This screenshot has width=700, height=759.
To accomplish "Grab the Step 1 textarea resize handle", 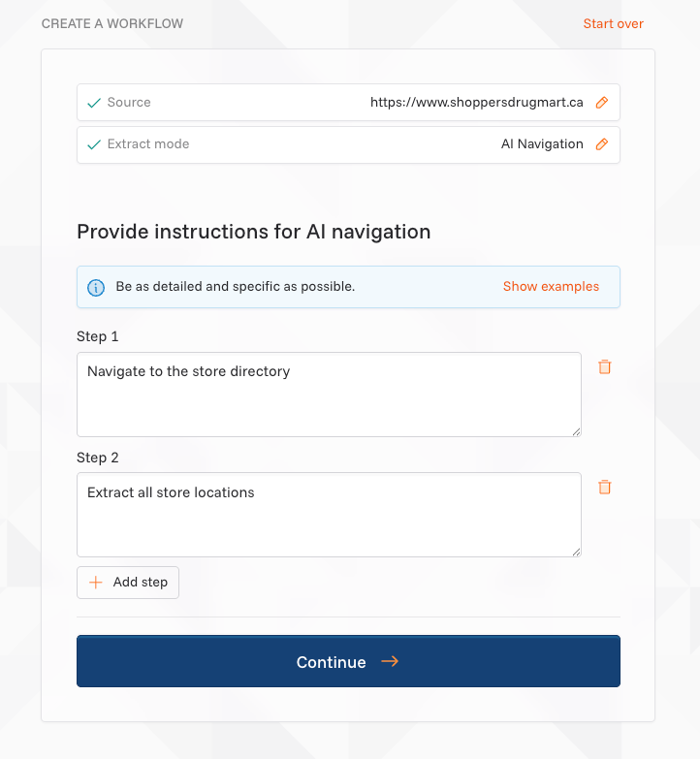I will (576, 431).
